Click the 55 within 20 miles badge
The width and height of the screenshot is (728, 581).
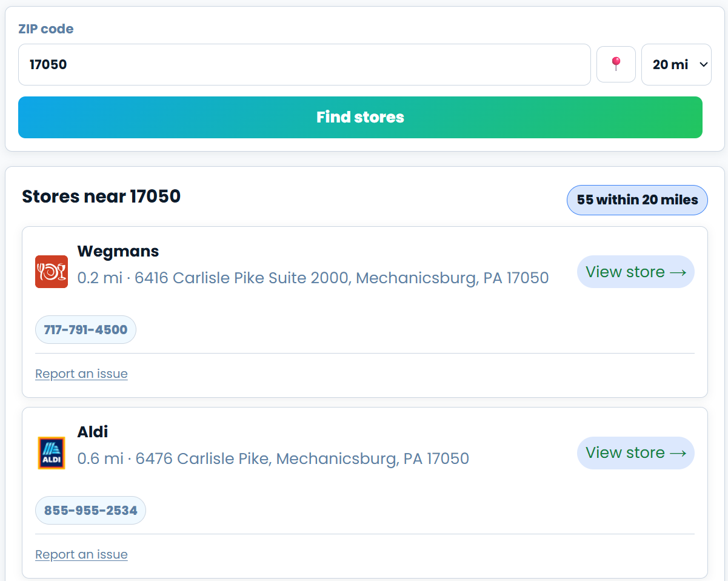[637, 200]
